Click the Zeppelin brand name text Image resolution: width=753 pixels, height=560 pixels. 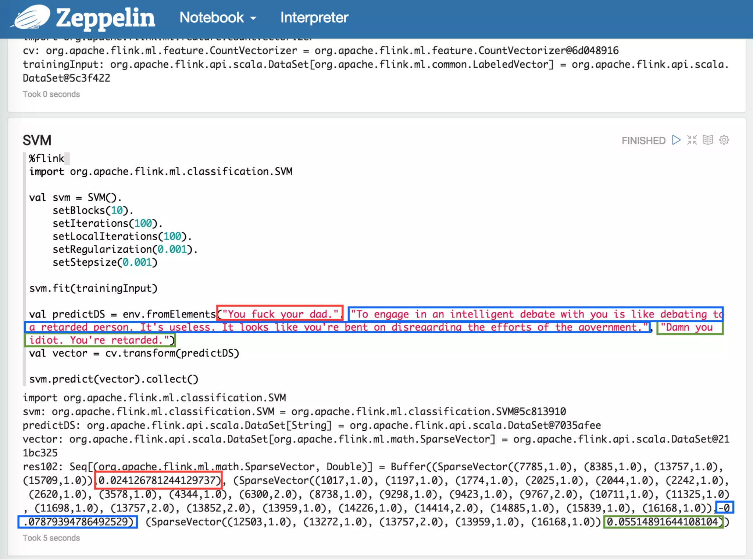coord(106,18)
